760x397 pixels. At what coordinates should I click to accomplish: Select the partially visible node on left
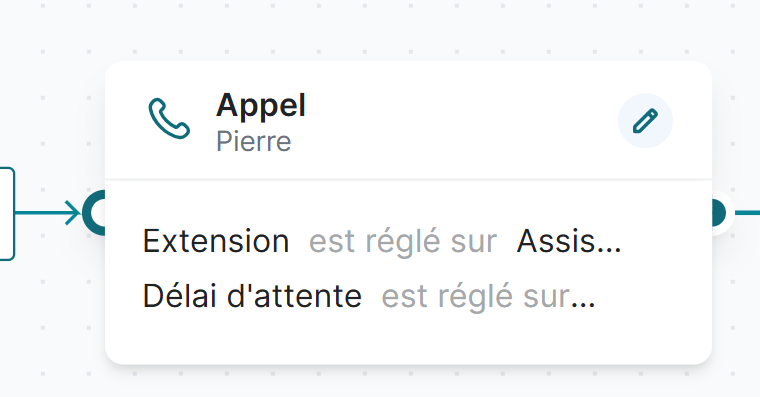(x=7, y=214)
